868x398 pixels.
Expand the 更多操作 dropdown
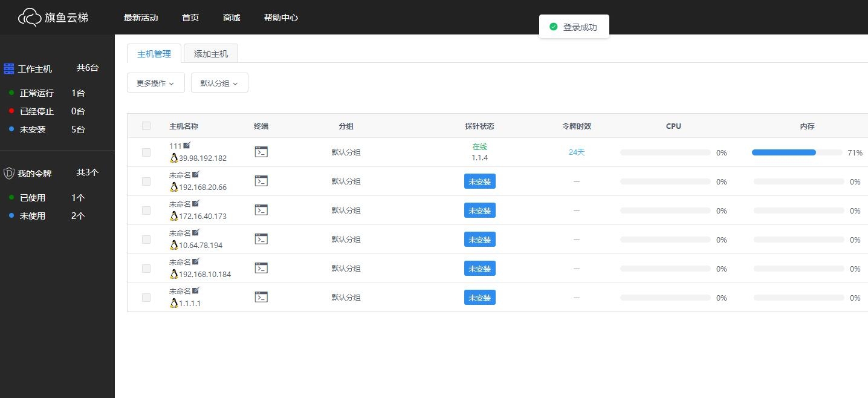155,83
